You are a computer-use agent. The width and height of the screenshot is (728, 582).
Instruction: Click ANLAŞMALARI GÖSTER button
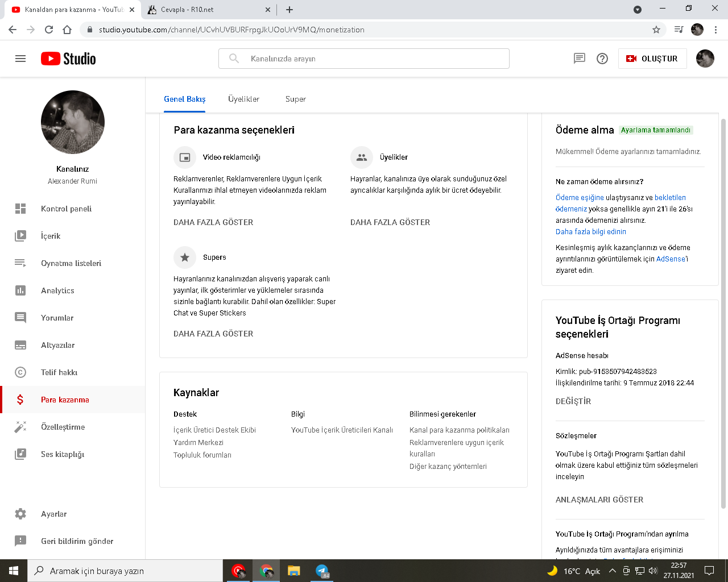599,500
